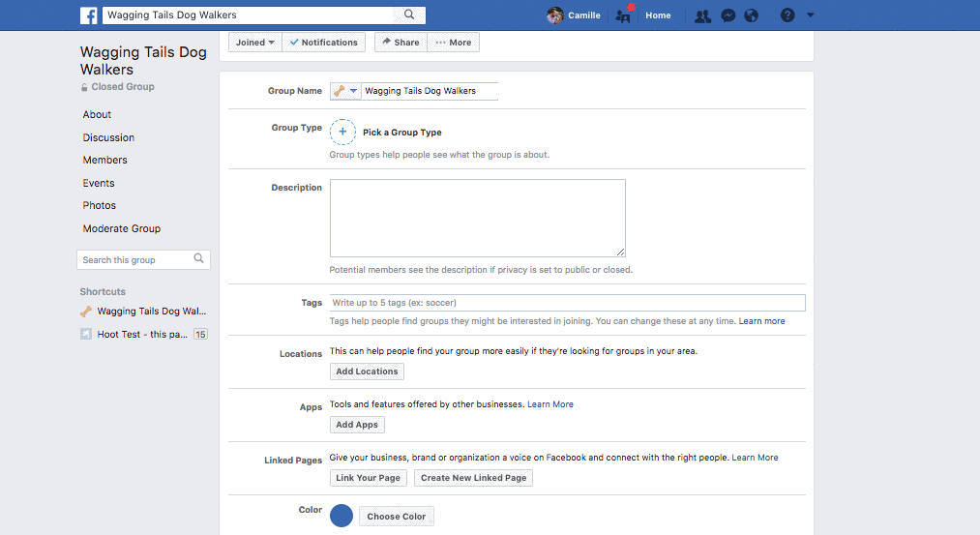This screenshot has height=535, width=980.
Task: Open friend requests icon
Action: [703, 15]
